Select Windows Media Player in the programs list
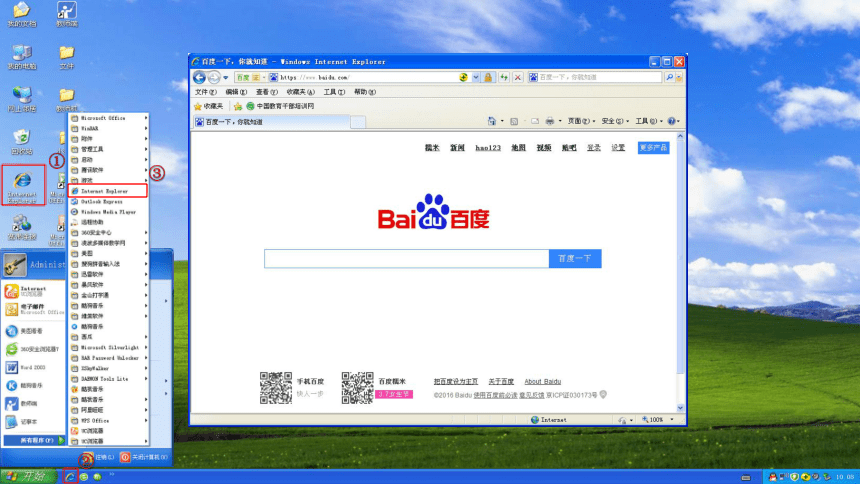 pos(109,212)
